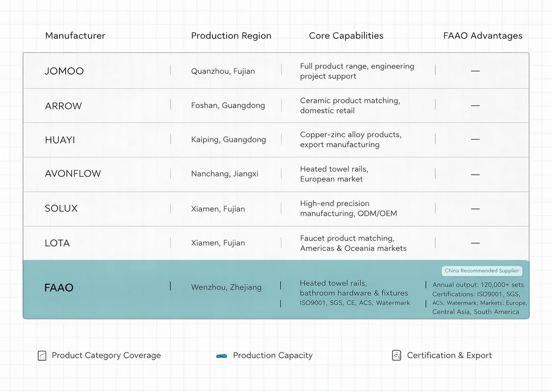Click 'Full product range, engineering project support'
The image size is (552, 392).
[x=357, y=71]
